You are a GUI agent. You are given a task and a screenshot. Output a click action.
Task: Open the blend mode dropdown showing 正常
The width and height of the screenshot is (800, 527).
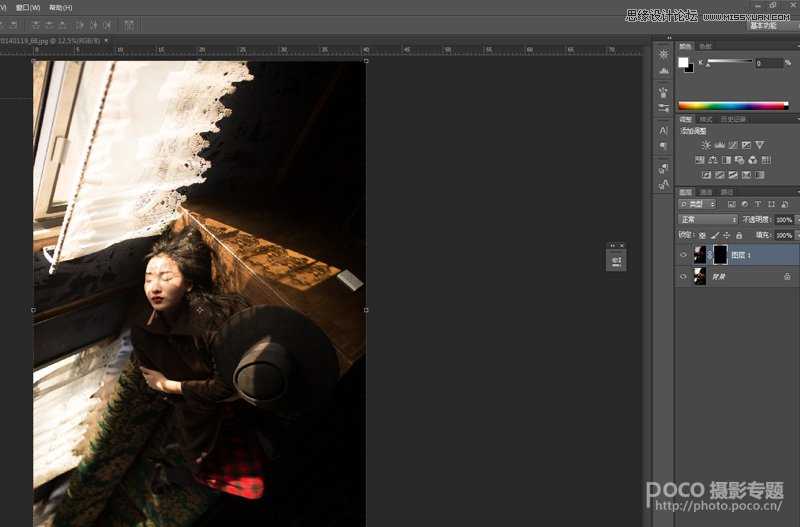tap(708, 219)
